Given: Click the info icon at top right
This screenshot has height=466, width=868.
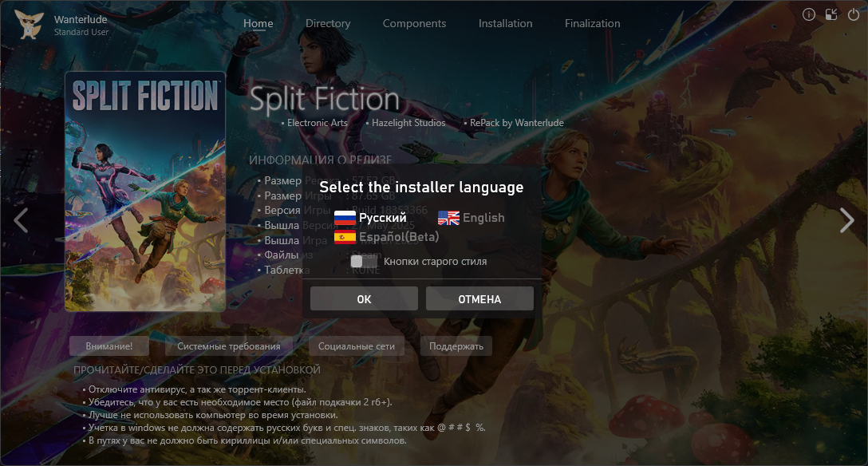Looking at the screenshot, I should pyautogui.click(x=809, y=15).
